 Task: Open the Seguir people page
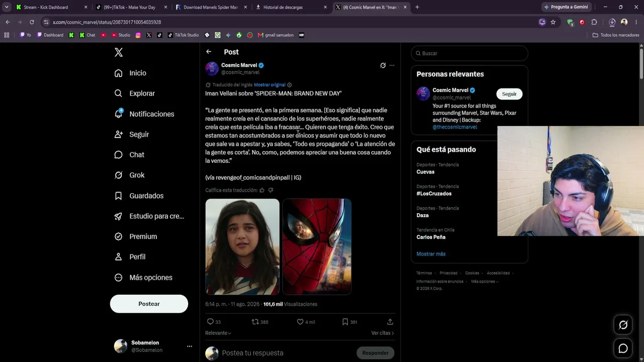coord(131,134)
